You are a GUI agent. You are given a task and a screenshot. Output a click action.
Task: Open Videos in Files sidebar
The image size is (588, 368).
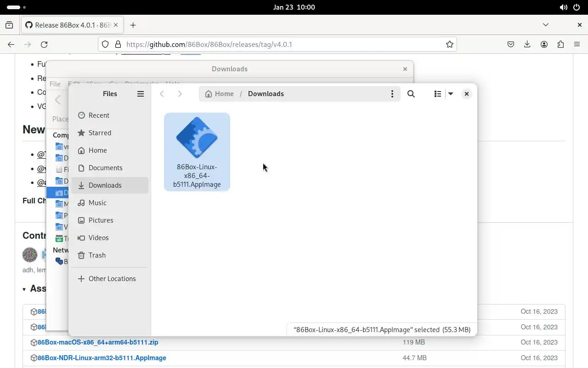(110, 238)
